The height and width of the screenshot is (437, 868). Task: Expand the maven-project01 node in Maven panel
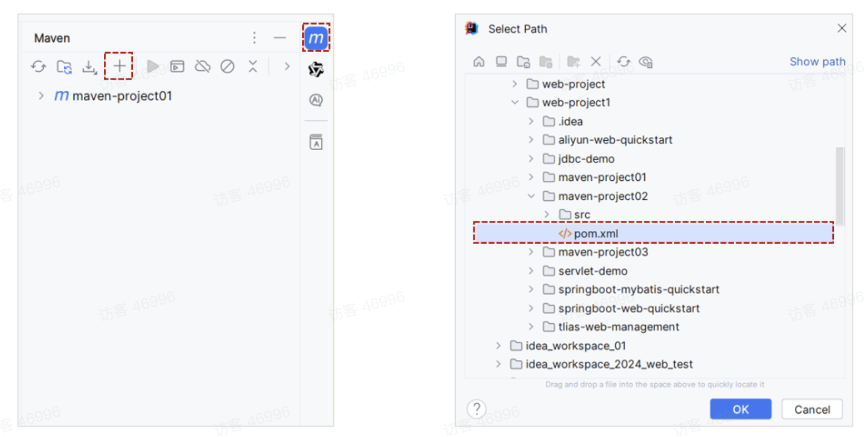(41, 96)
